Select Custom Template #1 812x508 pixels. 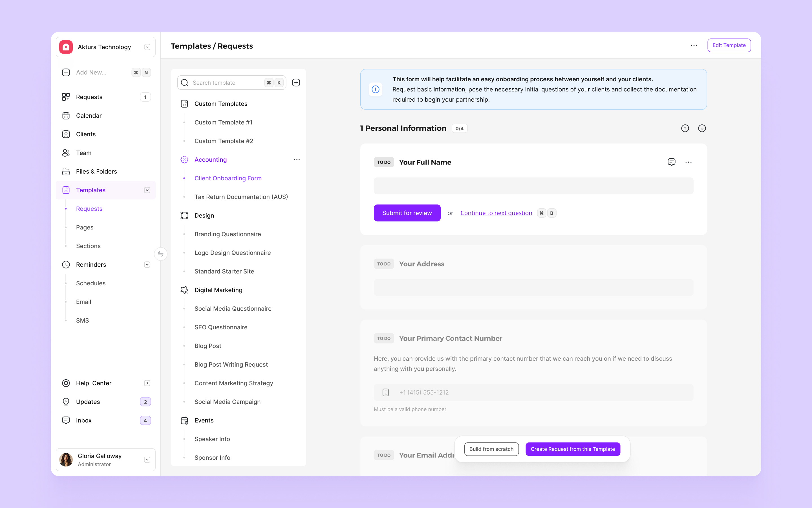tap(224, 123)
